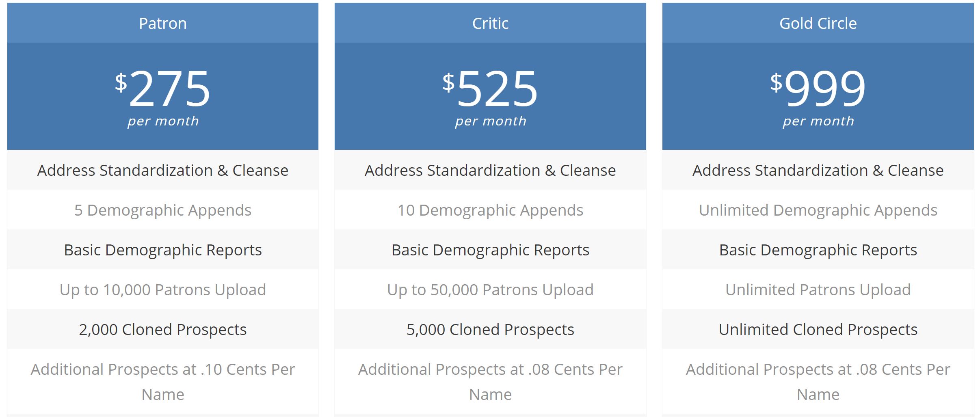Select Unlimited Cloned Prospects row
Viewport: 980px width, 417px height.
818,330
